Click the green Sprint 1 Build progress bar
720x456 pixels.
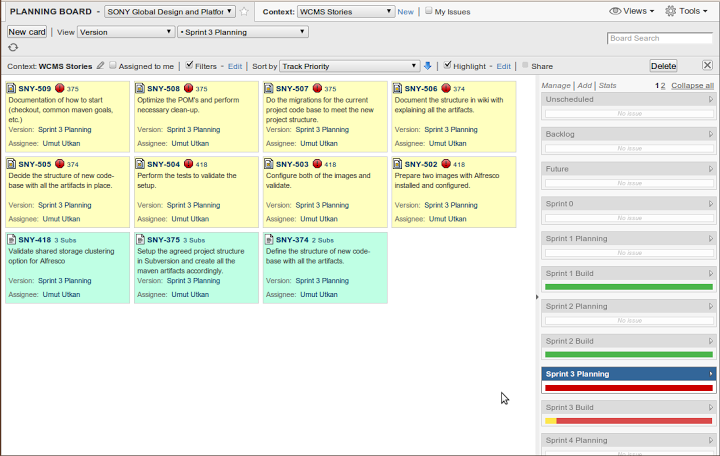tap(629, 287)
